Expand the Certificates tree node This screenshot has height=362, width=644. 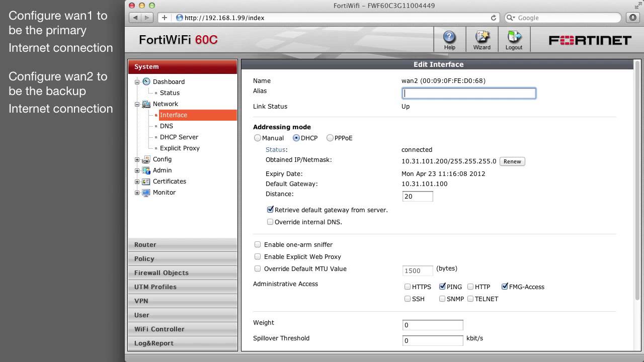(137, 182)
